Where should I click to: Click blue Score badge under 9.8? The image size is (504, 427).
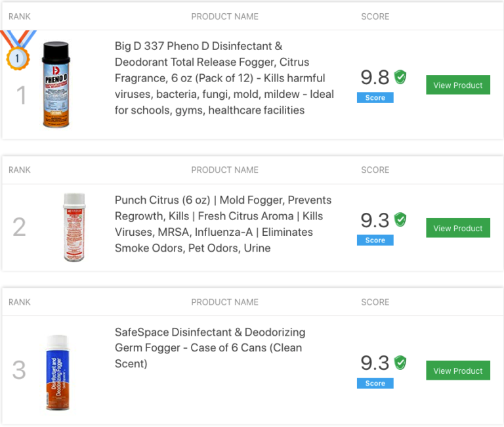[x=375, y=97]
